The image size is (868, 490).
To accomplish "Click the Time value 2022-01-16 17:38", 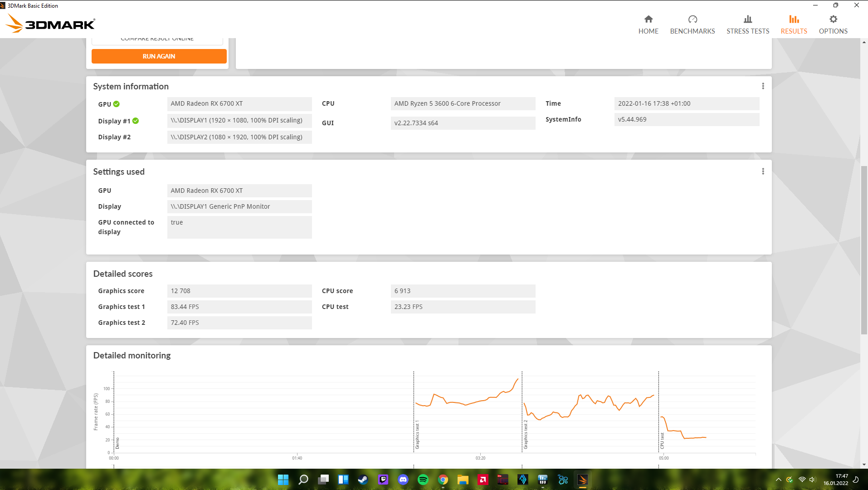I will (x=687, y=103).
